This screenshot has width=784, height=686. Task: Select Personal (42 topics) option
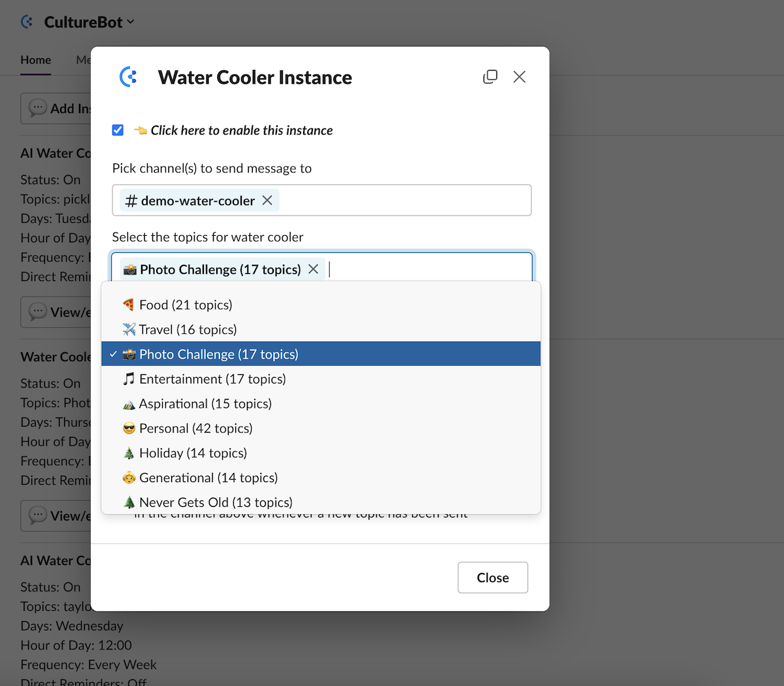pyautogui.click(x=321, y=429)
